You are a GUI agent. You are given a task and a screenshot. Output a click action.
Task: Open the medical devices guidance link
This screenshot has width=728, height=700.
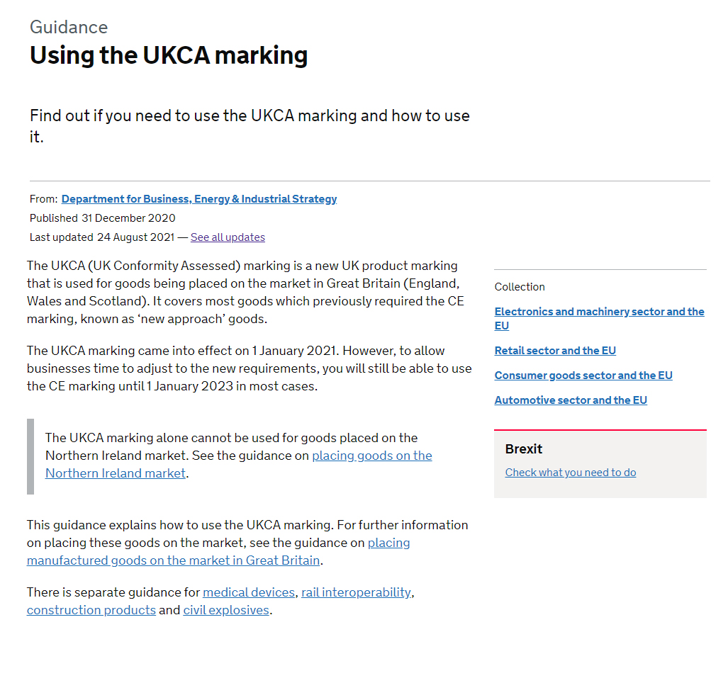click(249, 592)
